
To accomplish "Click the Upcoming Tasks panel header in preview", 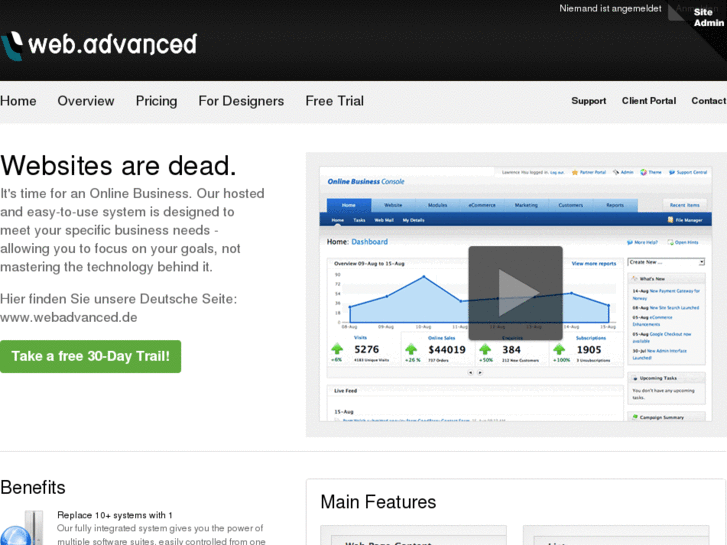I will point(666,378).
